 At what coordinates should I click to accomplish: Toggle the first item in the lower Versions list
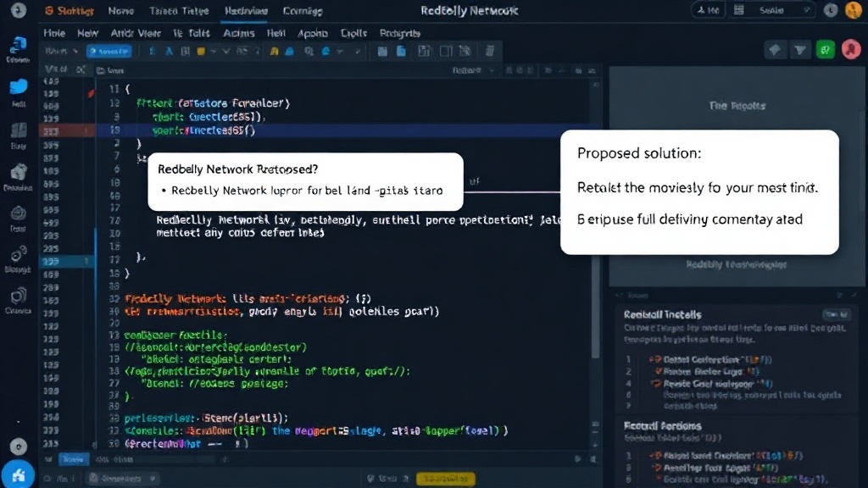pyautogui.click(x=656, y=455)
